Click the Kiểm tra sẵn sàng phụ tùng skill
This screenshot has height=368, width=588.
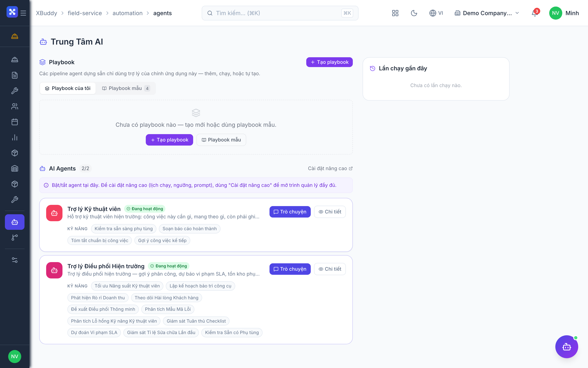124,229
